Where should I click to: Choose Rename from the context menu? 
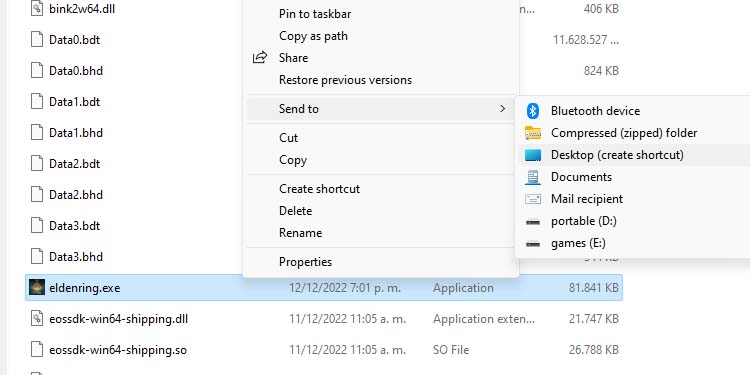[x=300, y=233]
